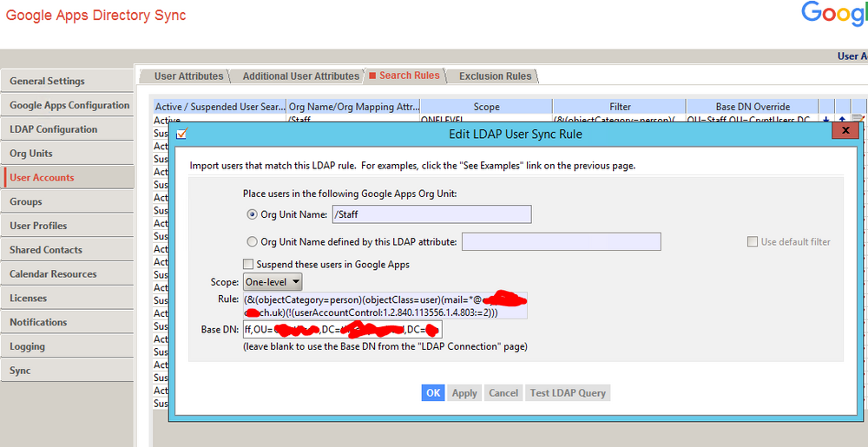Move the first Staff rule up
The width and height of the screenshot is (868, 447).
[842, 119]
